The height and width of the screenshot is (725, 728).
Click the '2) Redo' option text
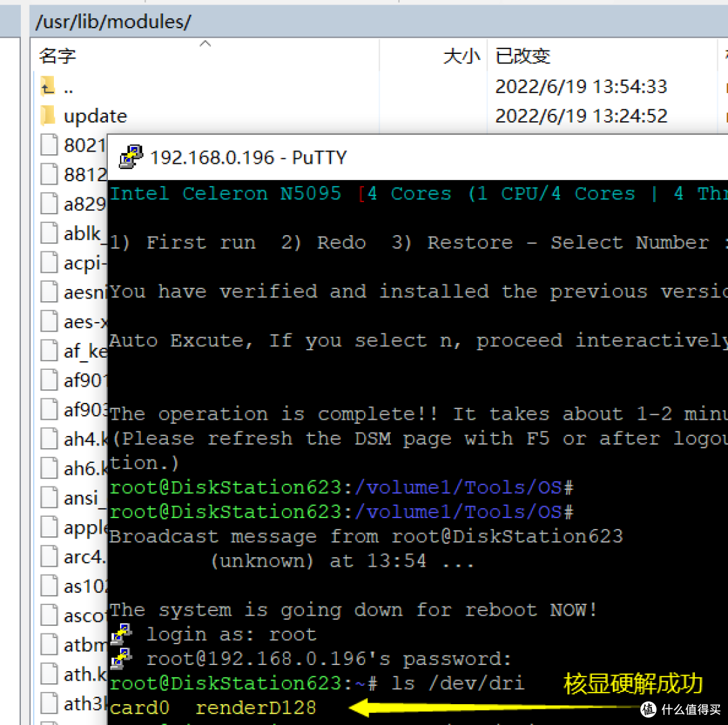[x=324, y=243]
